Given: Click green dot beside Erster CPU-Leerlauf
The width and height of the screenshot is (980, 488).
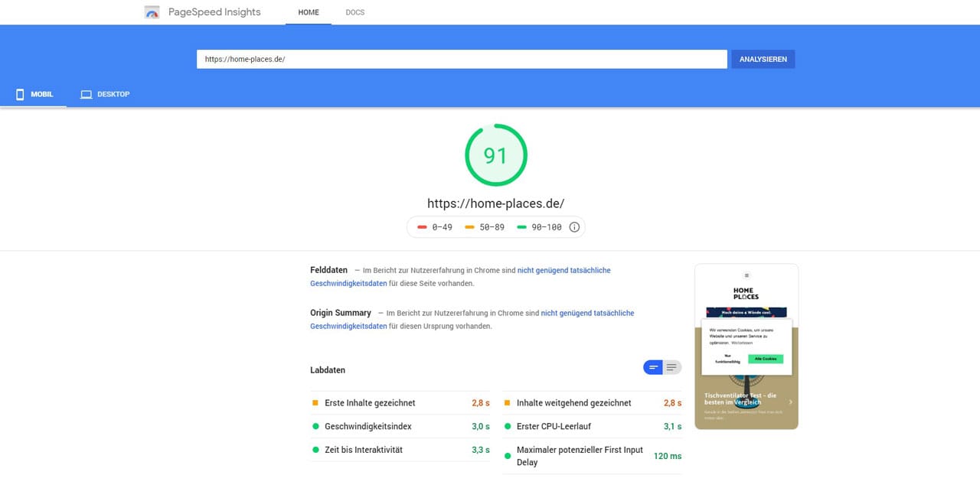Looking at the screenshot, I should [507, 426].
